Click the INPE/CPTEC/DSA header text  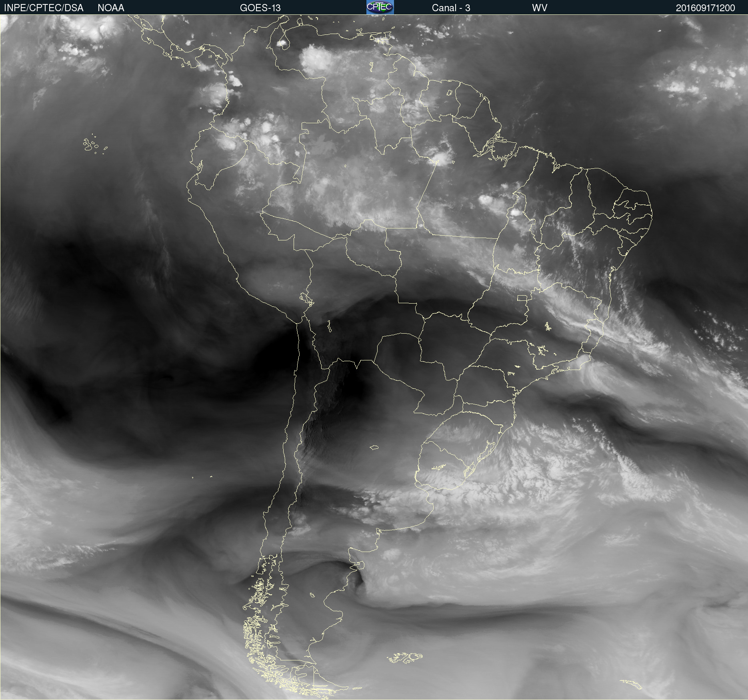click(x=44, y=8)
